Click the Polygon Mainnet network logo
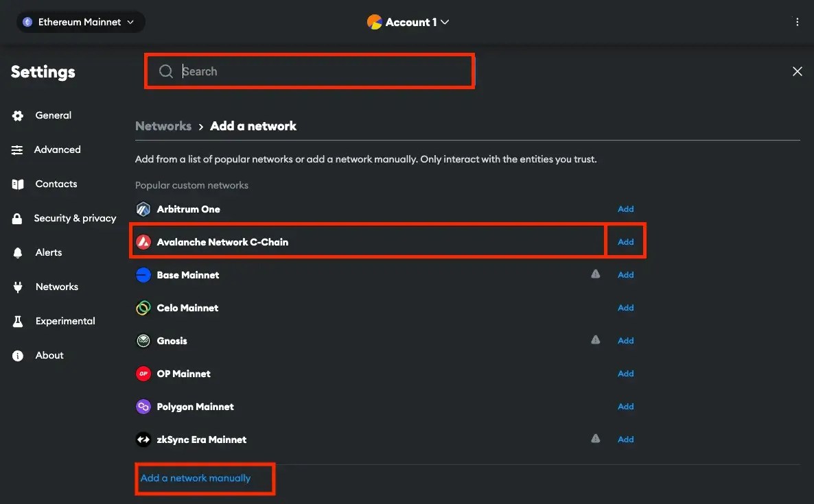Screen dimensions: 814x504 [x=143, y=406]
